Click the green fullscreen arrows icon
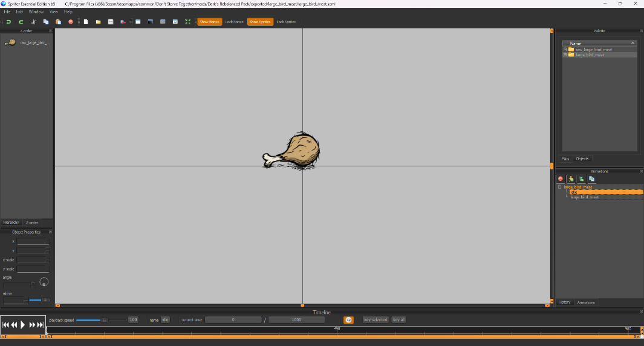 pos(187,22)
